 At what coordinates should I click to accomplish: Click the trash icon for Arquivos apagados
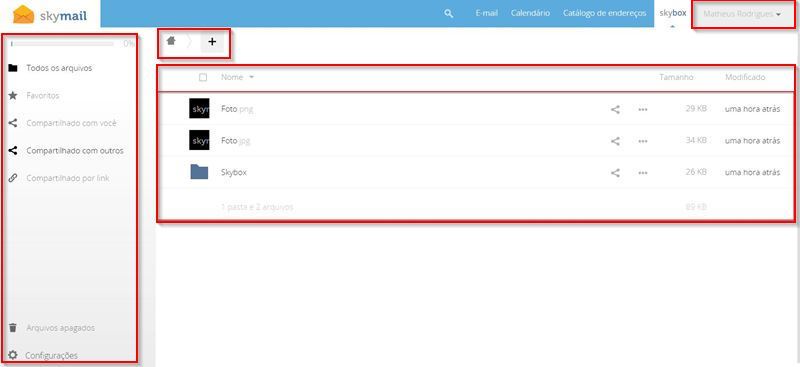click(x=13, y=328)
